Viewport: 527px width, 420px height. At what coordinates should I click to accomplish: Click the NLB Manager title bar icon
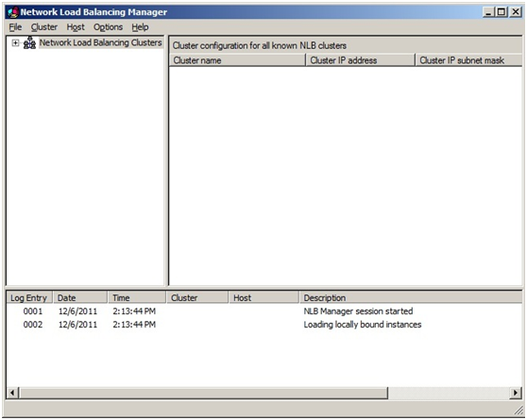(13, 12)
